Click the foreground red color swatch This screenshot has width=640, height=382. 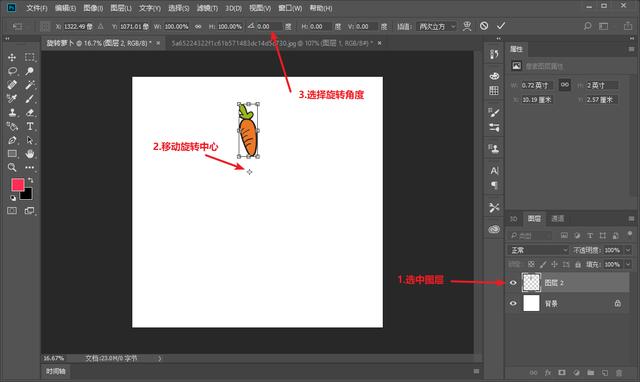(18, 185)
